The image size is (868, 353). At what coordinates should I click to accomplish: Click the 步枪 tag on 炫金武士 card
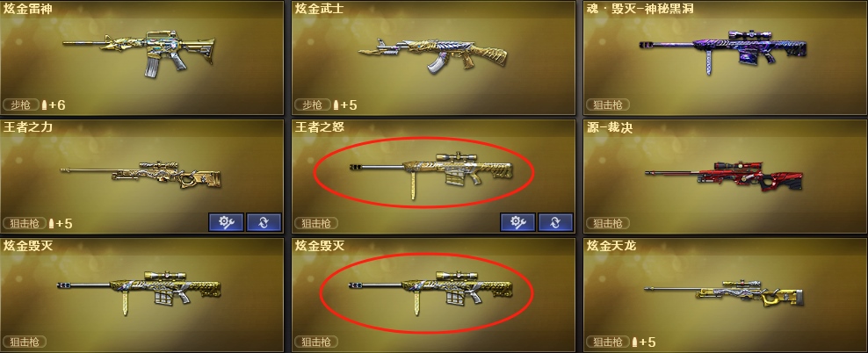312,104
